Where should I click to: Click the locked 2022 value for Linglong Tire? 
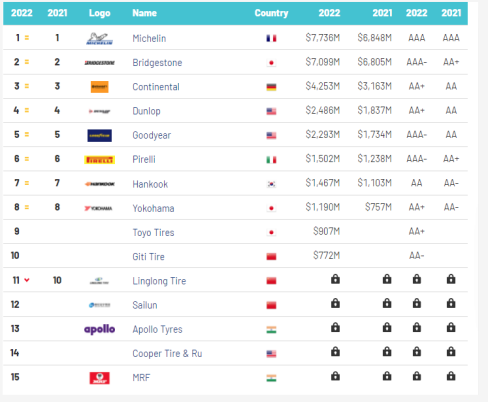click(335, 279)
